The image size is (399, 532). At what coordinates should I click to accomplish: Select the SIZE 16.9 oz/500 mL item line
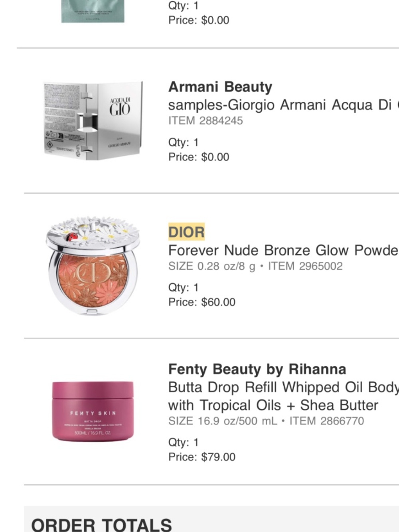click(x=266, y=421)
